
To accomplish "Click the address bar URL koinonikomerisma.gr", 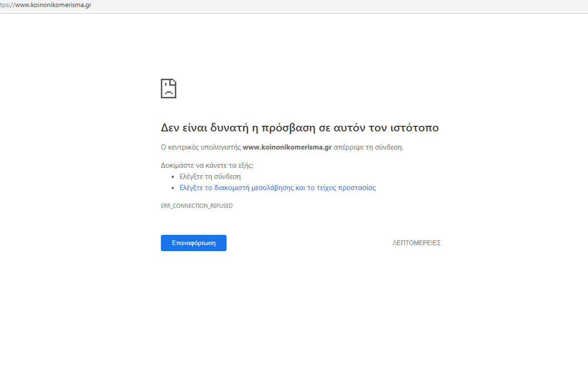I will coord(46,5).
